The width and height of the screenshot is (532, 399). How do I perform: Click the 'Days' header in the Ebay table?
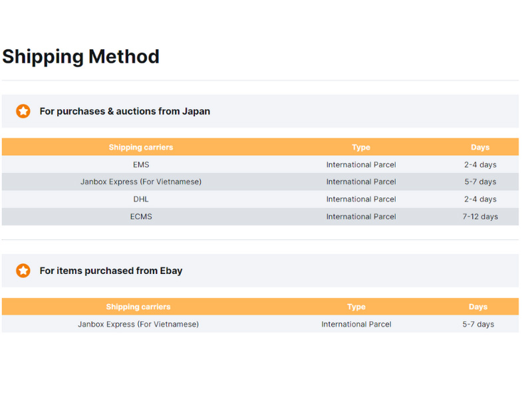(x=478, y=307)
